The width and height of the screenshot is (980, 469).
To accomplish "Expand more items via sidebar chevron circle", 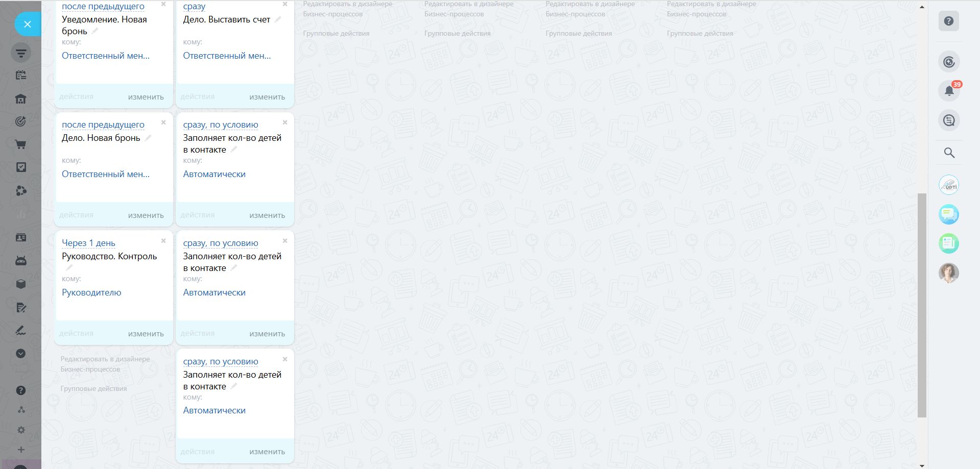I will click(x=21, y=353).
